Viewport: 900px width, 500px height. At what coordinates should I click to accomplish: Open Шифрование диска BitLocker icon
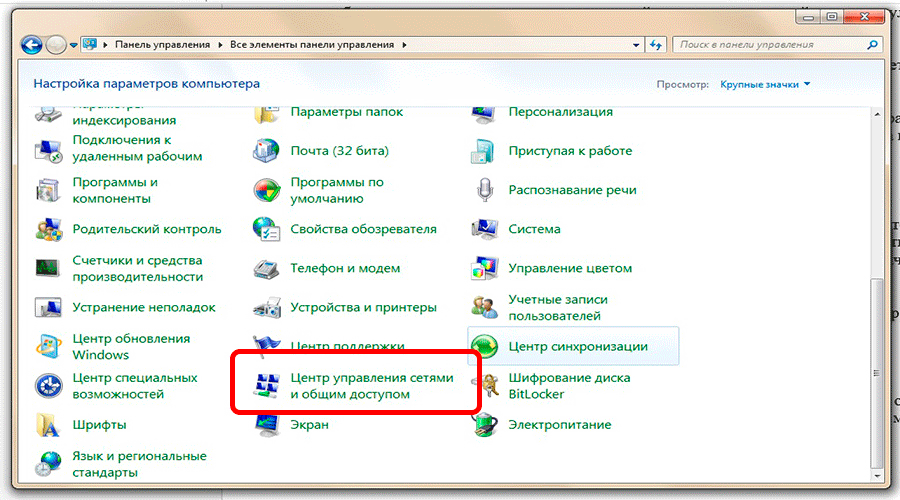tap(485, 386)
